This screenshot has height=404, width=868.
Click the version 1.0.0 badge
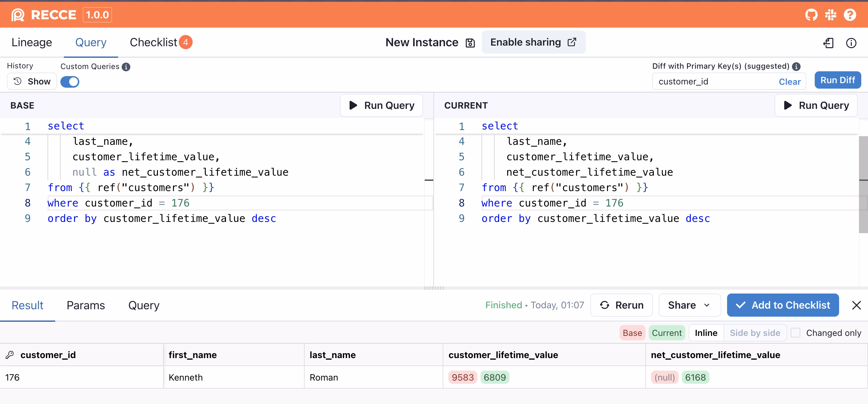97,15
